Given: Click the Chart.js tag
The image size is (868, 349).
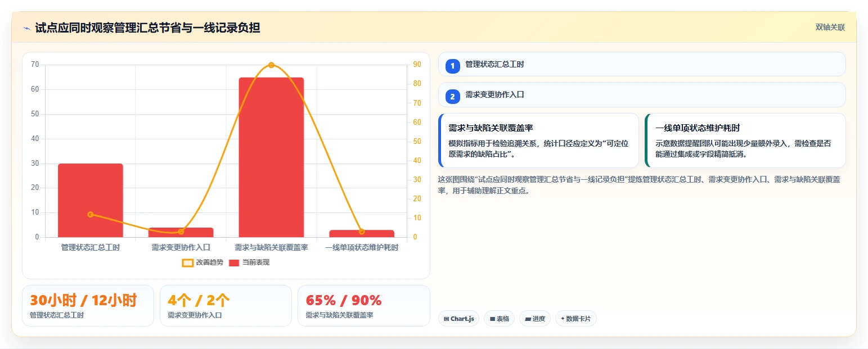Looking at the screenshot, I should coord(458,319).
